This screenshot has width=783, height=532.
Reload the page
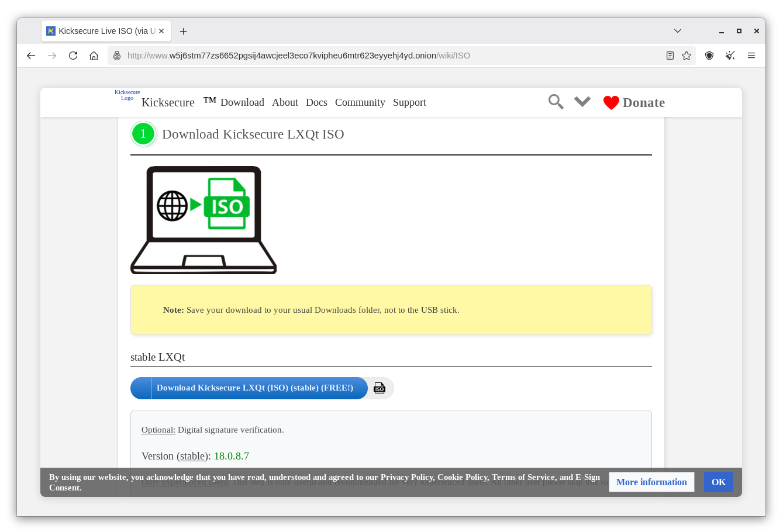73,55
